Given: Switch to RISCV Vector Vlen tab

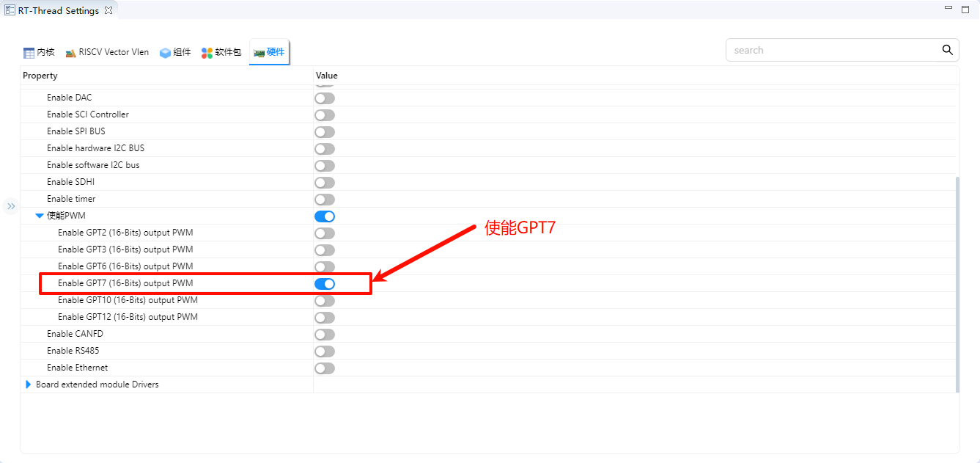Looking at the screenshot, I should click(107, 52).
